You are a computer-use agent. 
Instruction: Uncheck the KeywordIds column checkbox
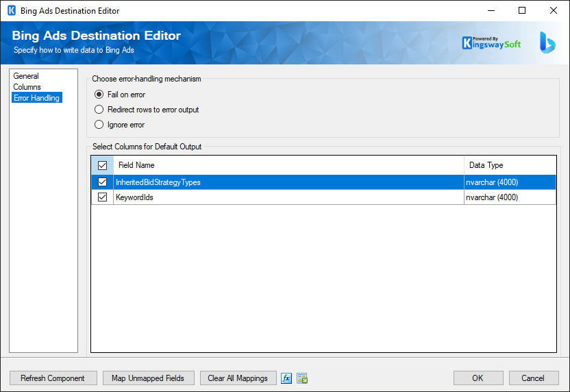(103, 197)
